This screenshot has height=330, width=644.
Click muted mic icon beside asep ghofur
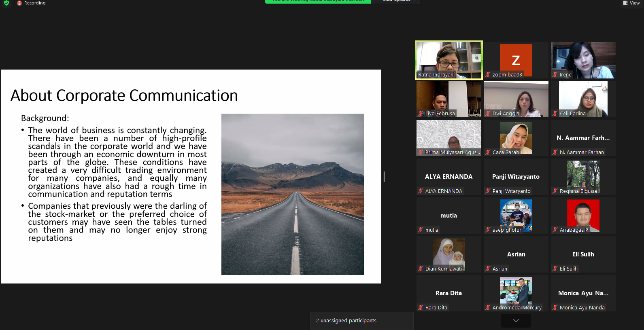[488, 230]
